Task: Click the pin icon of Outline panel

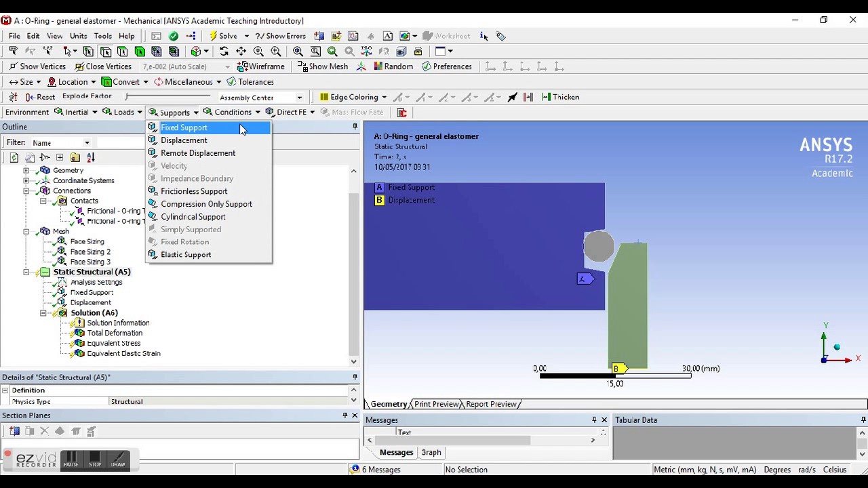Action: 355,127
